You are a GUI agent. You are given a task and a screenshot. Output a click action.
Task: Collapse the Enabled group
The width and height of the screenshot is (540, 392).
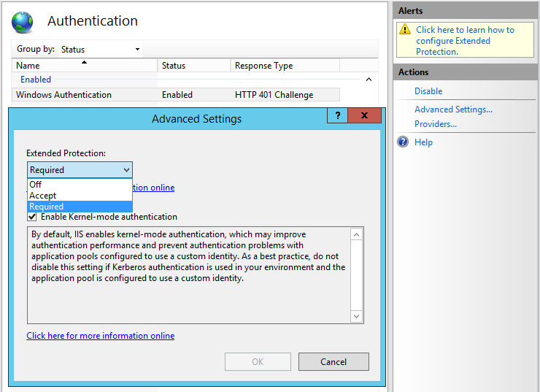coord(369,80)
